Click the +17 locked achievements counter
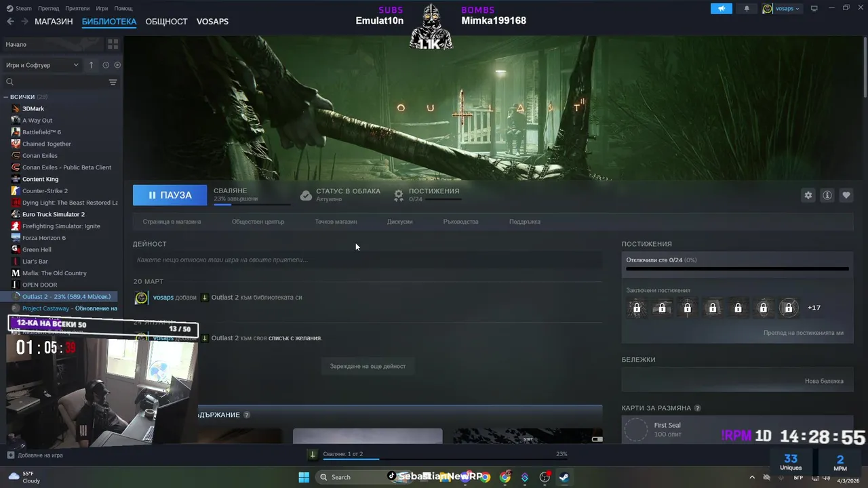 [814, 308]
